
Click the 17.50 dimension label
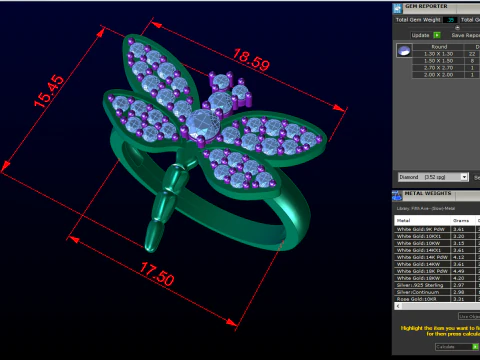(x=157, y=274)
